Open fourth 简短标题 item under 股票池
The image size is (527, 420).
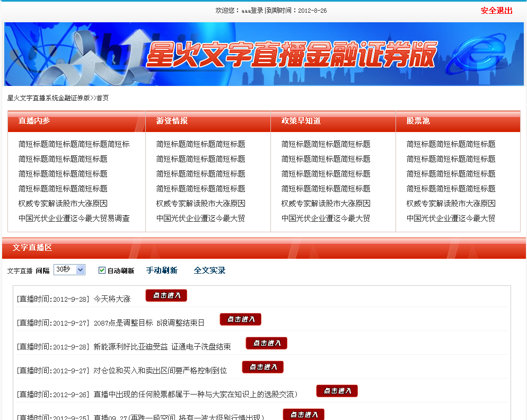451,189
